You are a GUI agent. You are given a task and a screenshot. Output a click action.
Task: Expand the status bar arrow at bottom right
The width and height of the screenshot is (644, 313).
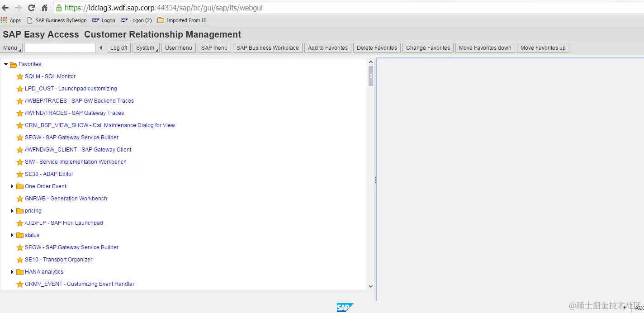(x=625, y=307)
